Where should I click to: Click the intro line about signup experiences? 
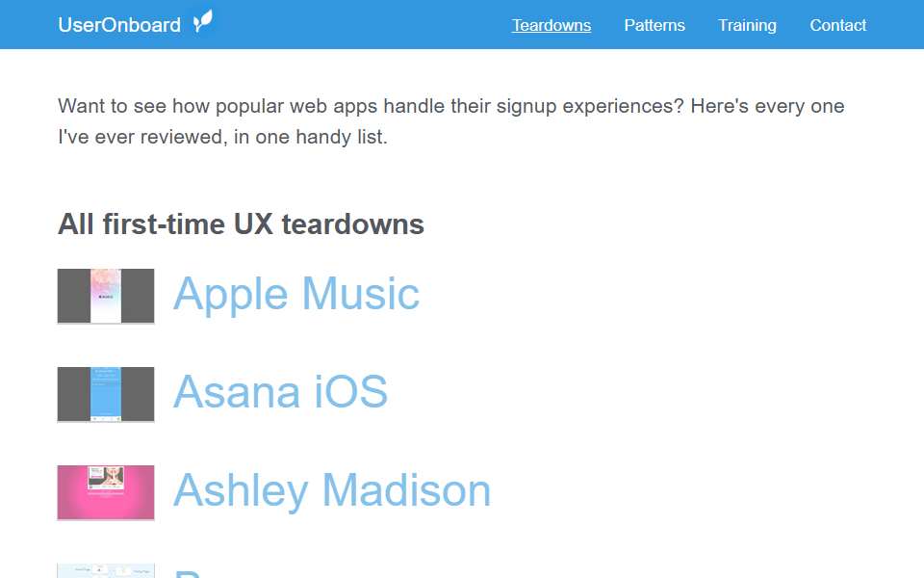tap(451, 106)
